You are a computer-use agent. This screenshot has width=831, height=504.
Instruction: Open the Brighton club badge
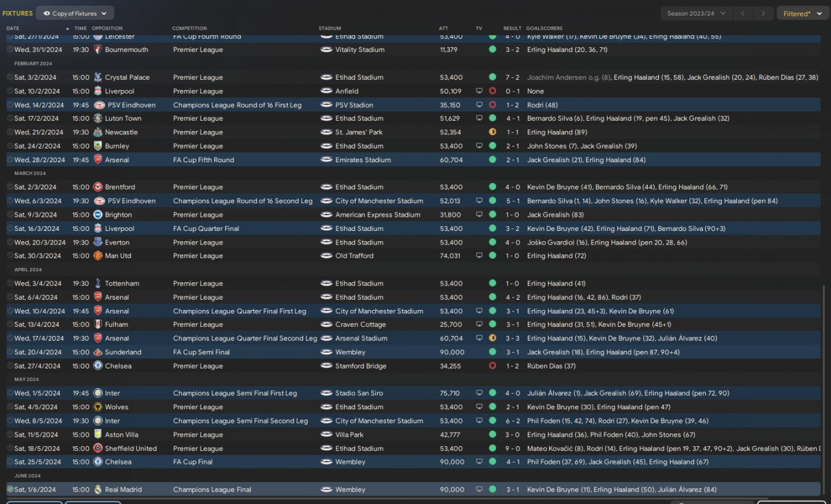[98, 215]
